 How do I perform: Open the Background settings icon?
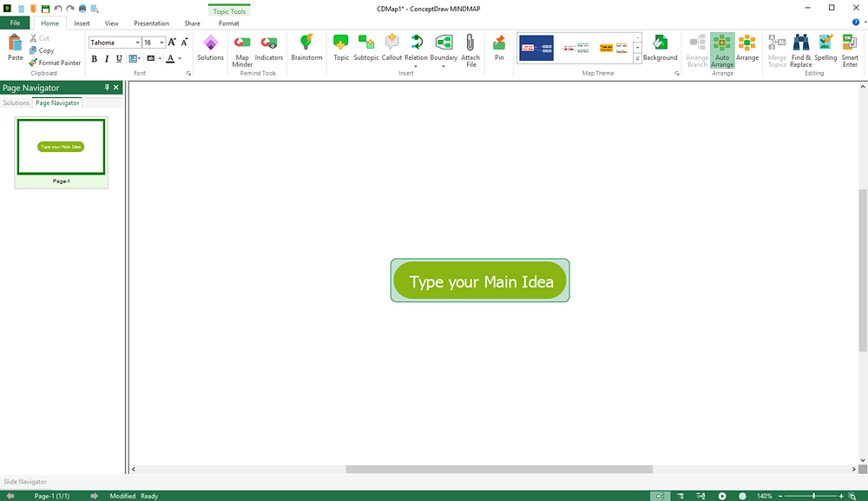[660, 43]
